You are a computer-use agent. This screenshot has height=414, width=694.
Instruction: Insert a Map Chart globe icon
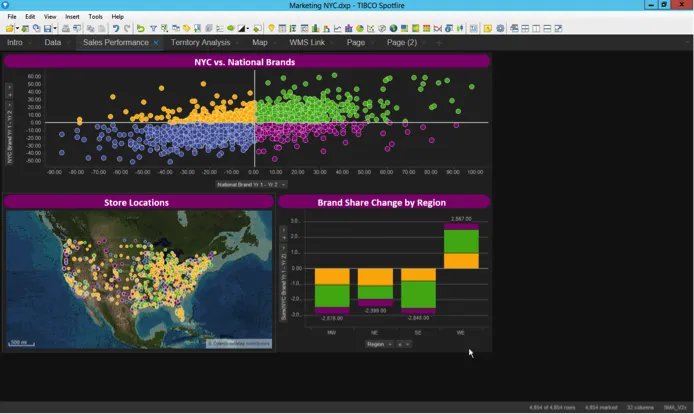pos(393,28)
